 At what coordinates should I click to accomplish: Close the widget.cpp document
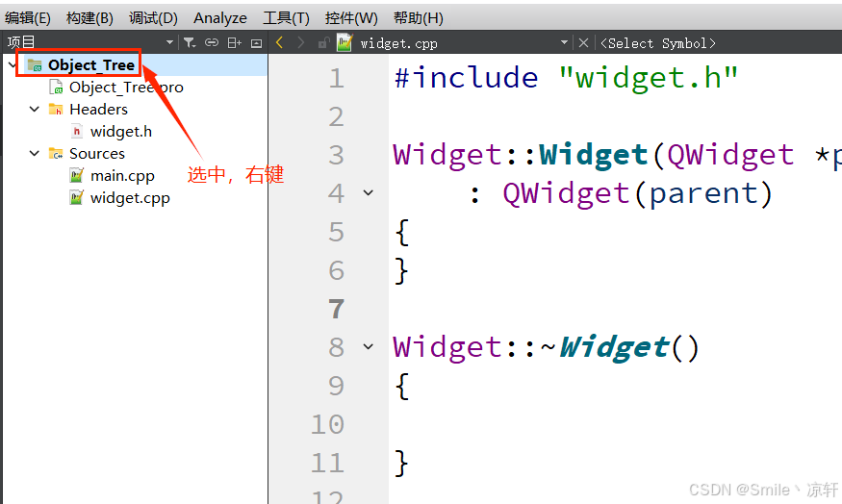(584, 43)
